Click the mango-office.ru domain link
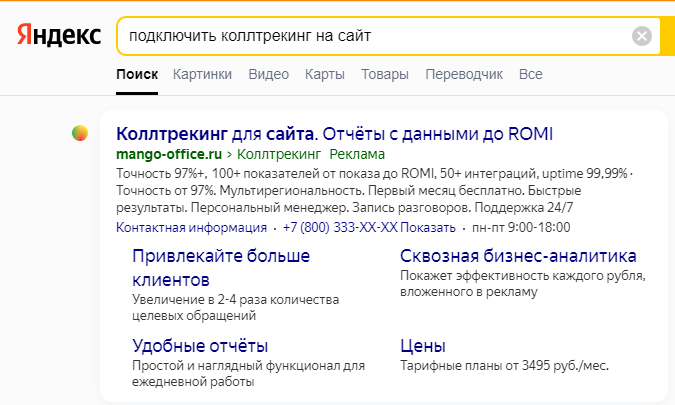 [x=169, y=154]
